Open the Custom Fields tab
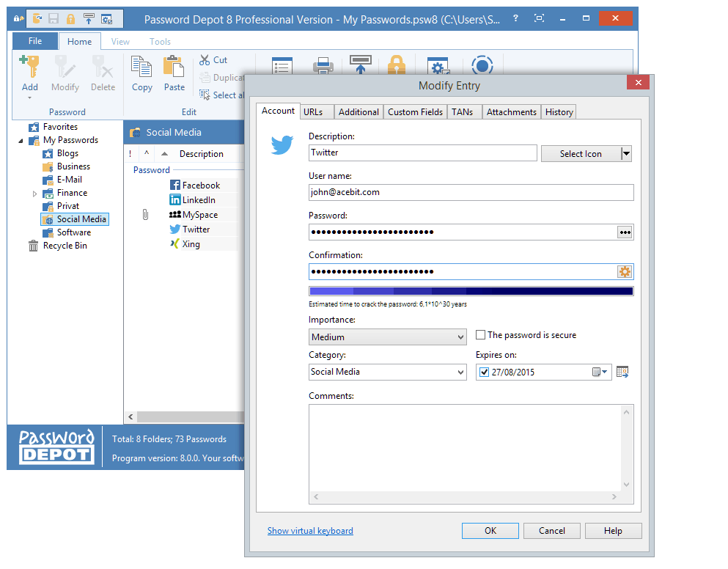This screenshot has height=569, width=728. (415, 112)
